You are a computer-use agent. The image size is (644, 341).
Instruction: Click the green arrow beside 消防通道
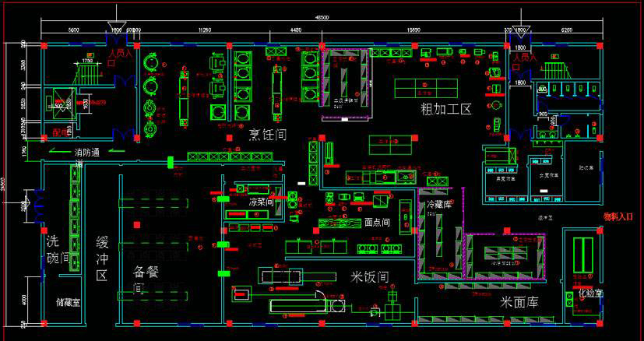pyautogui.click(x=59, y=153)
